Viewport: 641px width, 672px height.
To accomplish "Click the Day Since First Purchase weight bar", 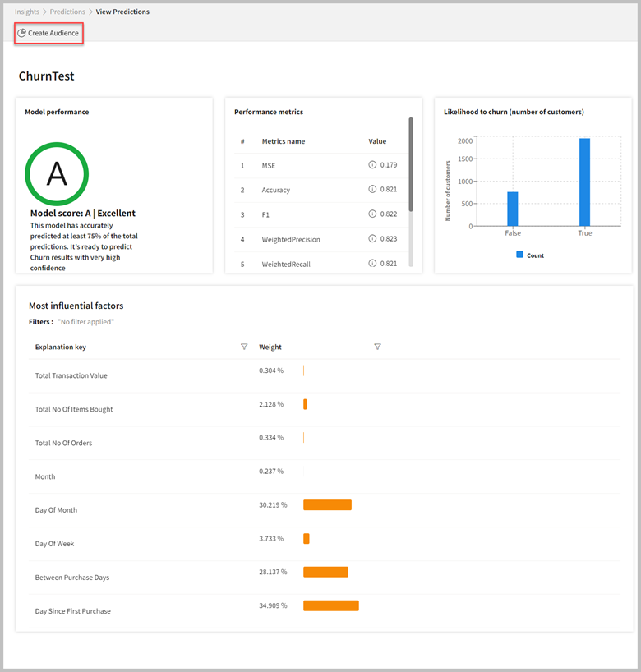I will (330, 606).
